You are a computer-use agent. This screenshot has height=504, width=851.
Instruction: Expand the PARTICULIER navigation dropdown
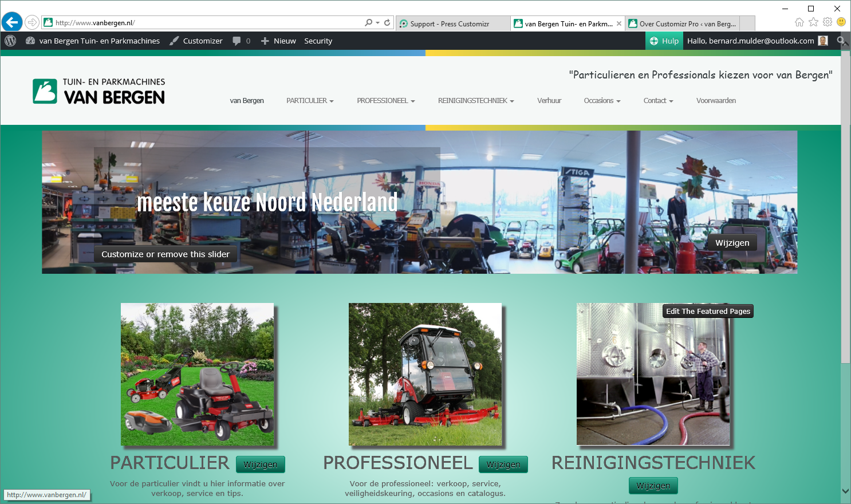tap(310, 101)
